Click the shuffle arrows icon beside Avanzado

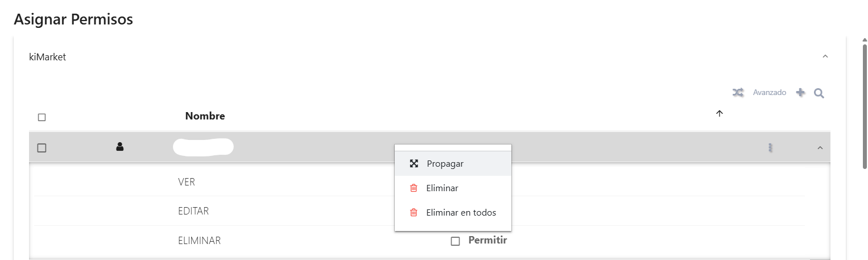pyautogui.click(x=738, y=92)
